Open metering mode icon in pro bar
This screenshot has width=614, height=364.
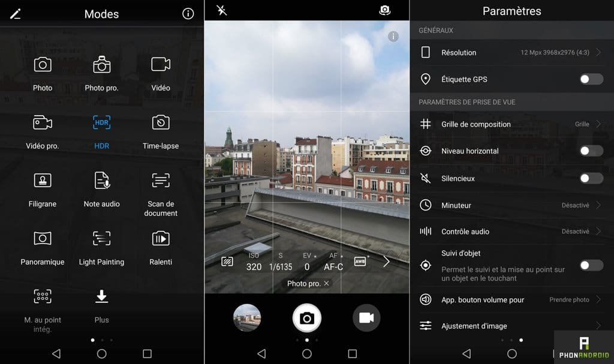point(227,261)
